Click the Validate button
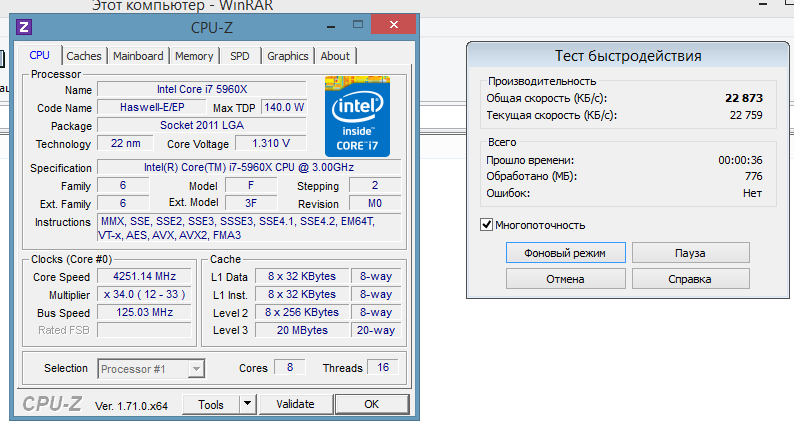794x443 pixels. point(295,404)
